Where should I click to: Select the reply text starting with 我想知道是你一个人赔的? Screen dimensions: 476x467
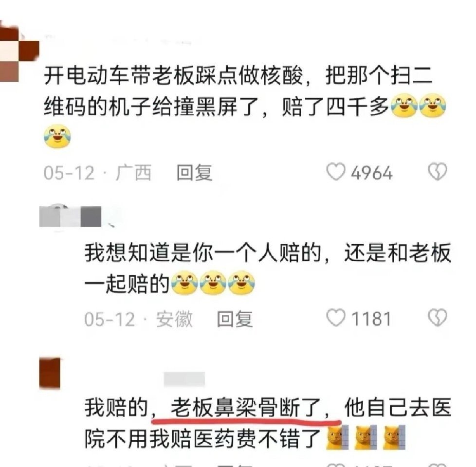268,269
